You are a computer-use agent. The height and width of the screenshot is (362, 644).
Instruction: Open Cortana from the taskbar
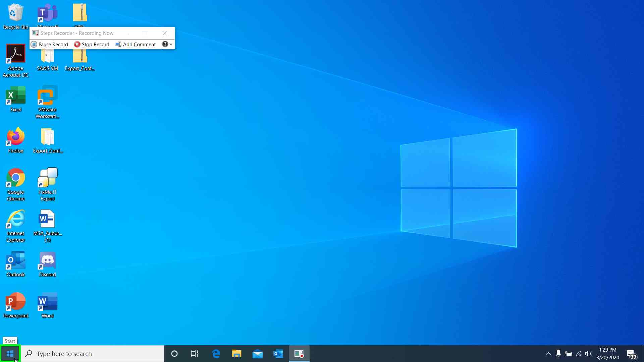174,354
